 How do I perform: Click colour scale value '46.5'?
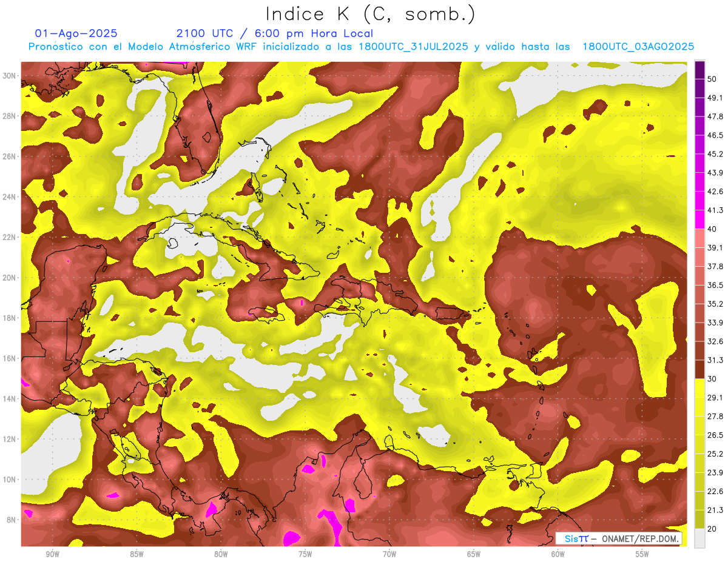(x=715, y=135)
